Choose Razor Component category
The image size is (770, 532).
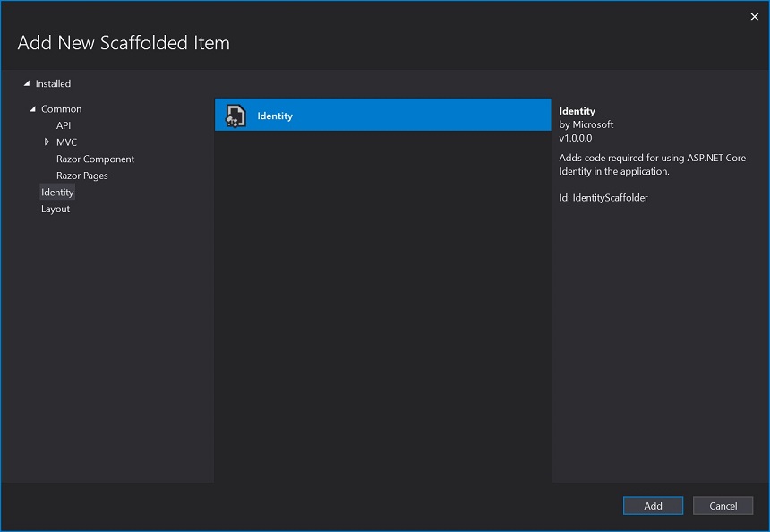coord(95,159)
